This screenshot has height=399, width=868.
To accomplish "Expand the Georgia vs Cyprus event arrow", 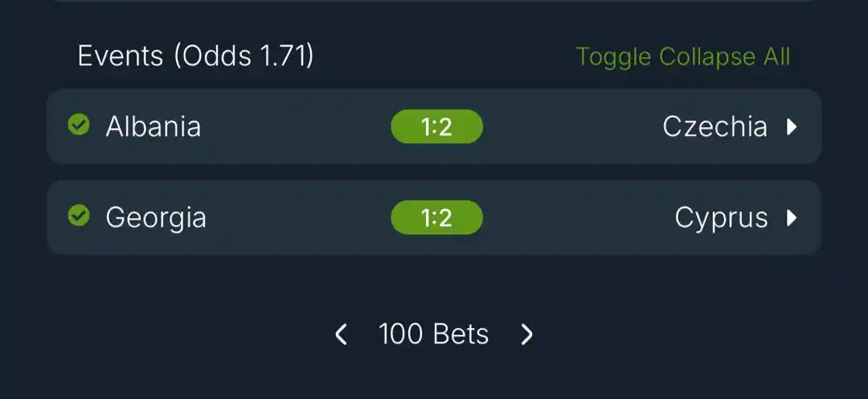I will coord(792,217).
